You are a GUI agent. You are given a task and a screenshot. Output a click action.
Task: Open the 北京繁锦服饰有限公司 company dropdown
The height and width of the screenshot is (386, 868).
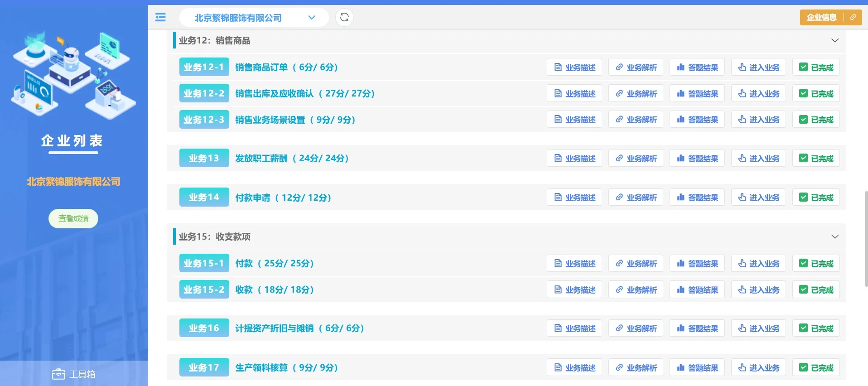coord(254,18)
